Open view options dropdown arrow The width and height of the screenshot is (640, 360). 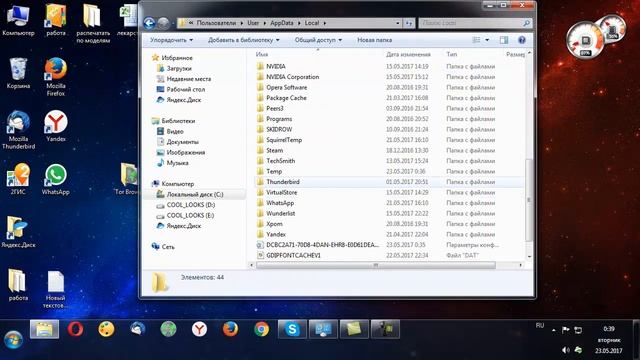(x=487, y=40)
